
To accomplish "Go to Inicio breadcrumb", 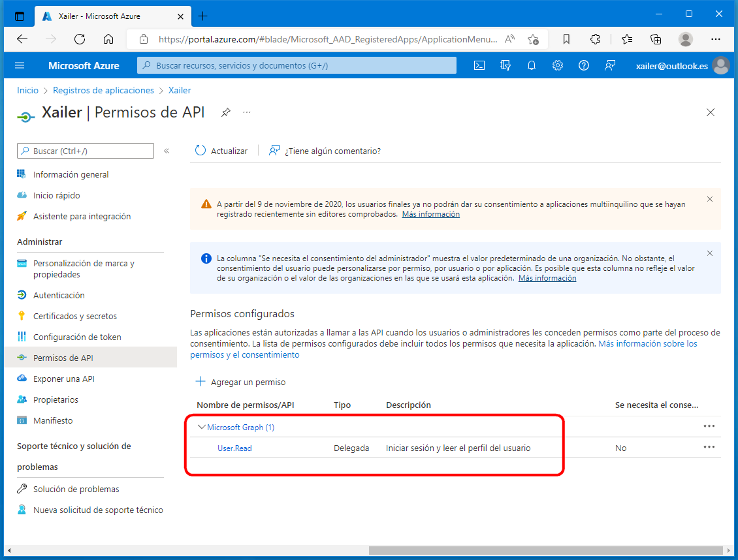I will (x=28, y=90).
